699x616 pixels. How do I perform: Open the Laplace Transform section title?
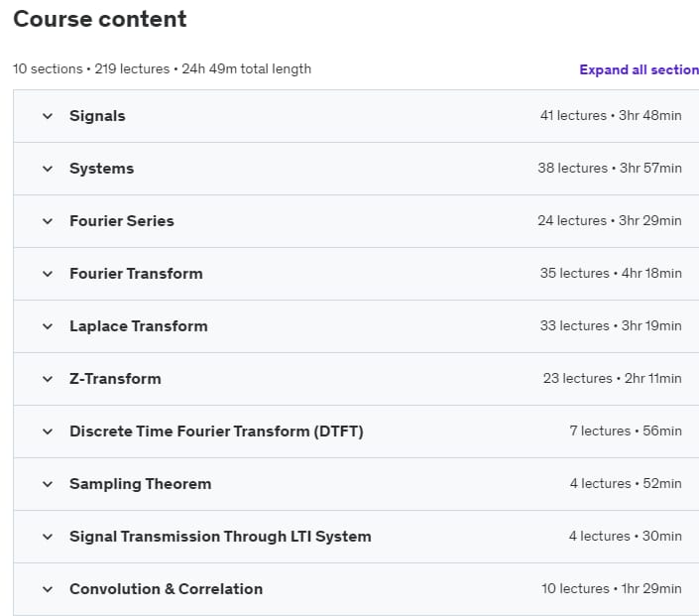tap(139, 326)
